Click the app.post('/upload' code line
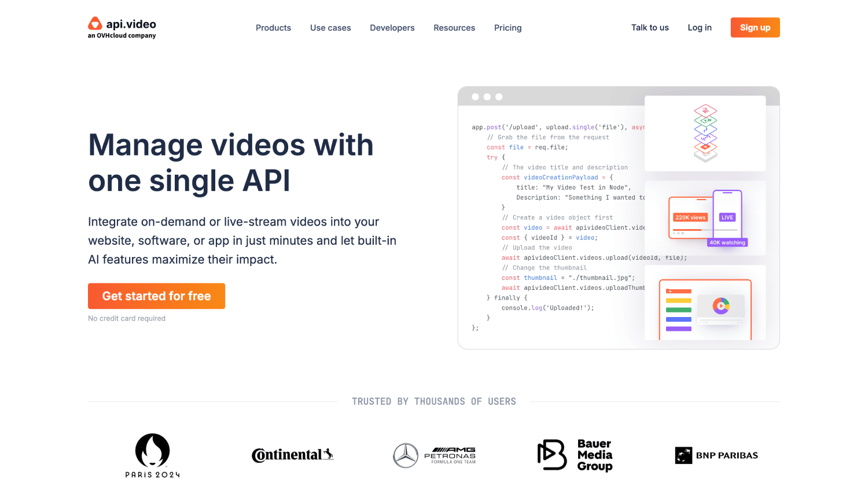Viewport: 868px width, 490px height. pyautogui.click(x=558, y=127)
